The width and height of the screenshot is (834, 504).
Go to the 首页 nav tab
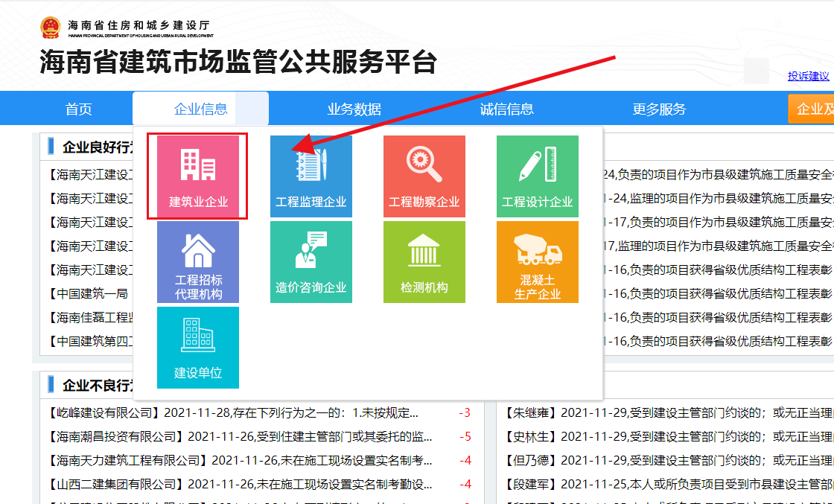[78, 109]
